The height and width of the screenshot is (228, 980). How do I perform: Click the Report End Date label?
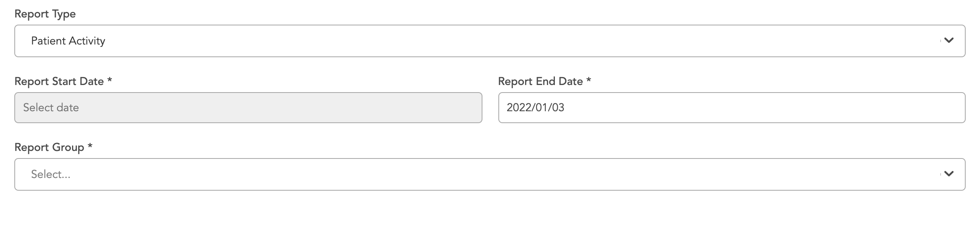[540, 81]
